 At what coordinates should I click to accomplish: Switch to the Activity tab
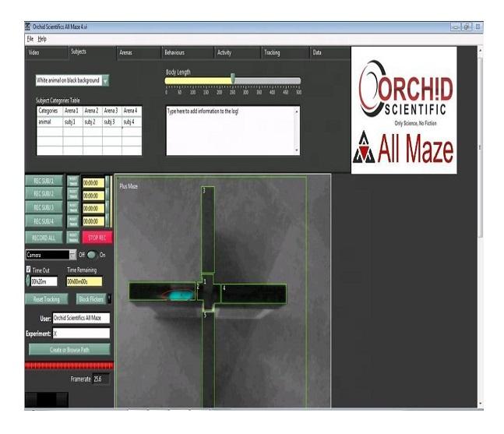[238, 53]
